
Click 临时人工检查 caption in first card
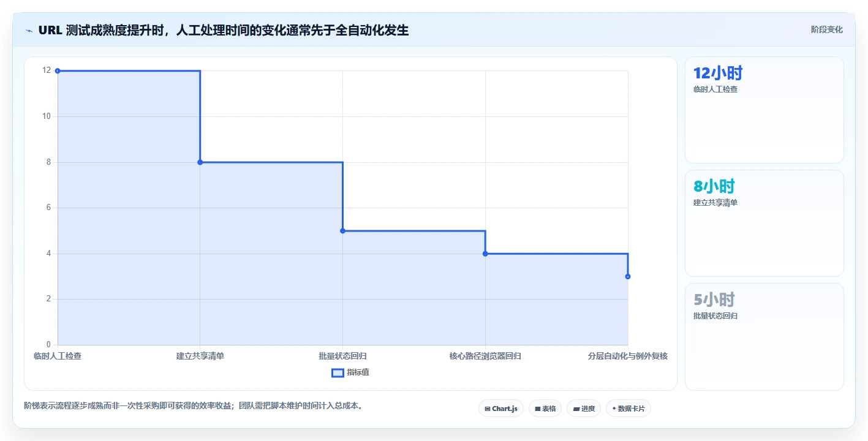tap(715, 89)
